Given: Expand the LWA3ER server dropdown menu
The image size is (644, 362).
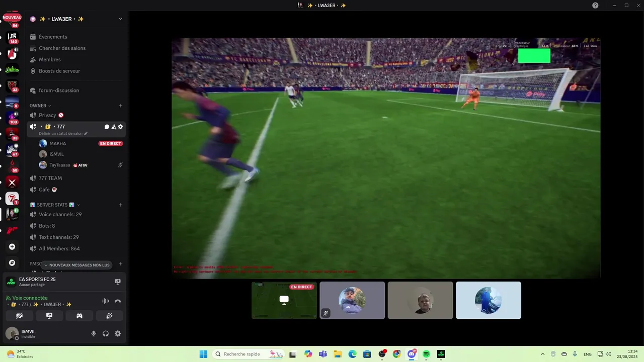Looking at the screenshot, I should tap(120, 19).
